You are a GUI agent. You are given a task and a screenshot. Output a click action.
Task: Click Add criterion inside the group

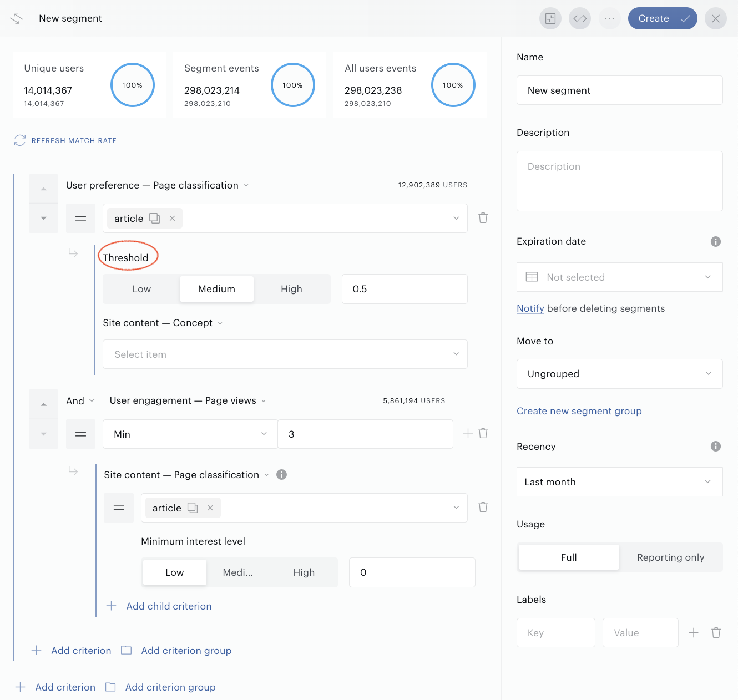point(72,651)
